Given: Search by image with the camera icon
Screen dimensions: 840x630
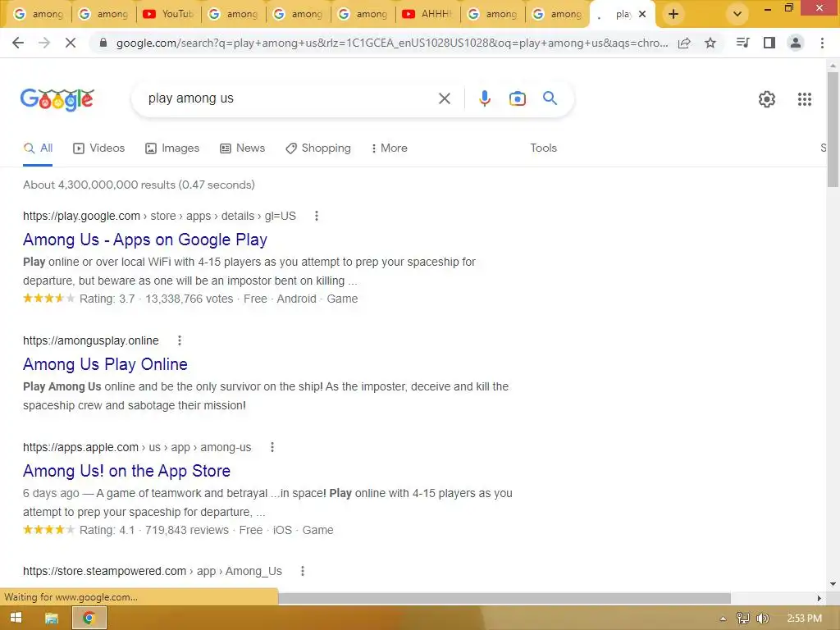Looking at the screenshot, I should (x=517, y=98).
